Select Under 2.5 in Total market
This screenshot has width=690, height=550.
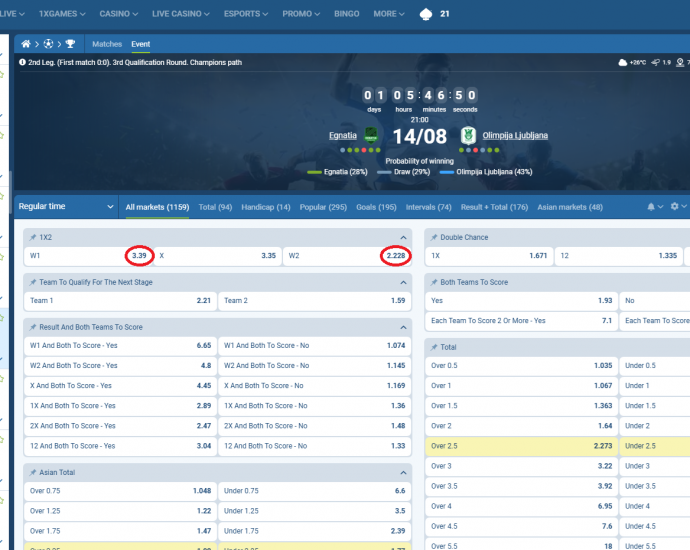(x=655, y=446)
